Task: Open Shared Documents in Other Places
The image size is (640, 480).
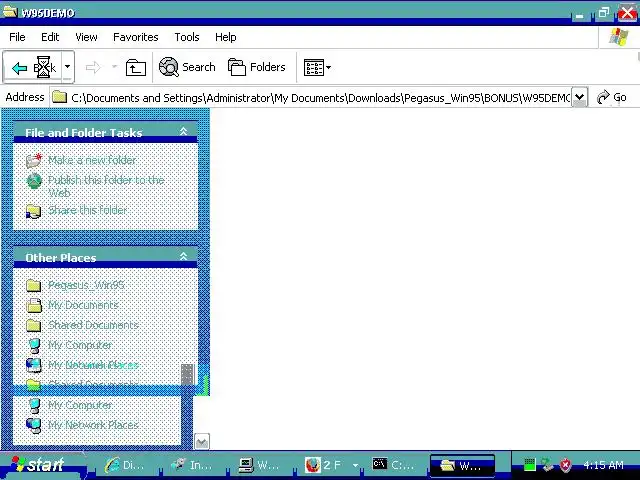Action: click(93, 325)
